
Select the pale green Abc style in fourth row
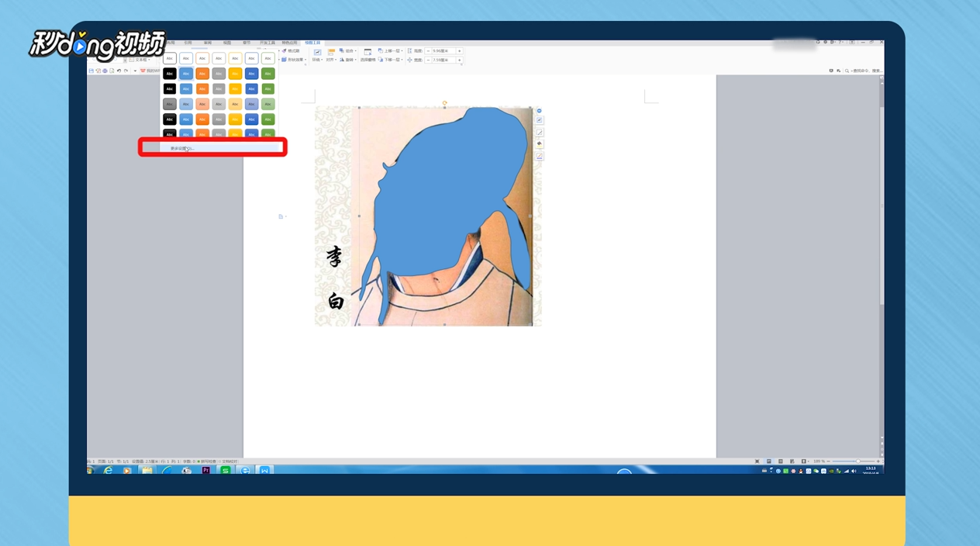[x=267, y=104]
